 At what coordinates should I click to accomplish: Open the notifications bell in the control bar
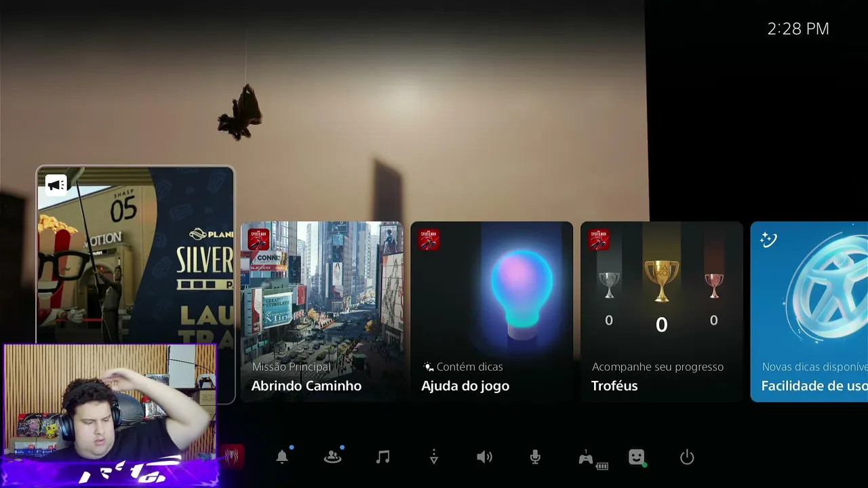coord(282,457)
